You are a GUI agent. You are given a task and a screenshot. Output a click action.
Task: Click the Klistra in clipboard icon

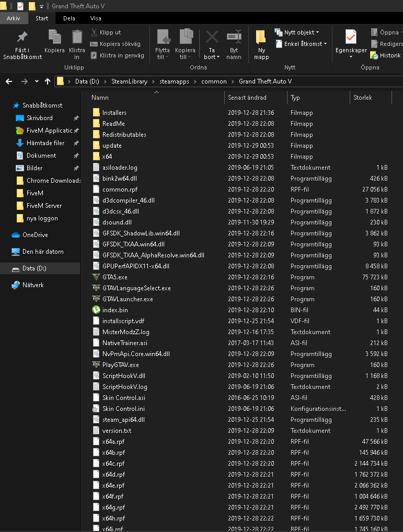tap(77, 37)
